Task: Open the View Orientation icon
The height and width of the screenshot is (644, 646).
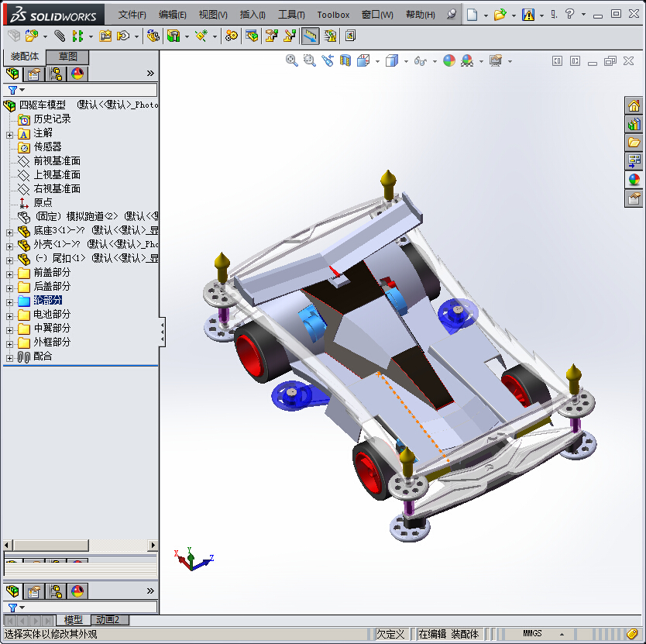Action: [x=363, y=61]
